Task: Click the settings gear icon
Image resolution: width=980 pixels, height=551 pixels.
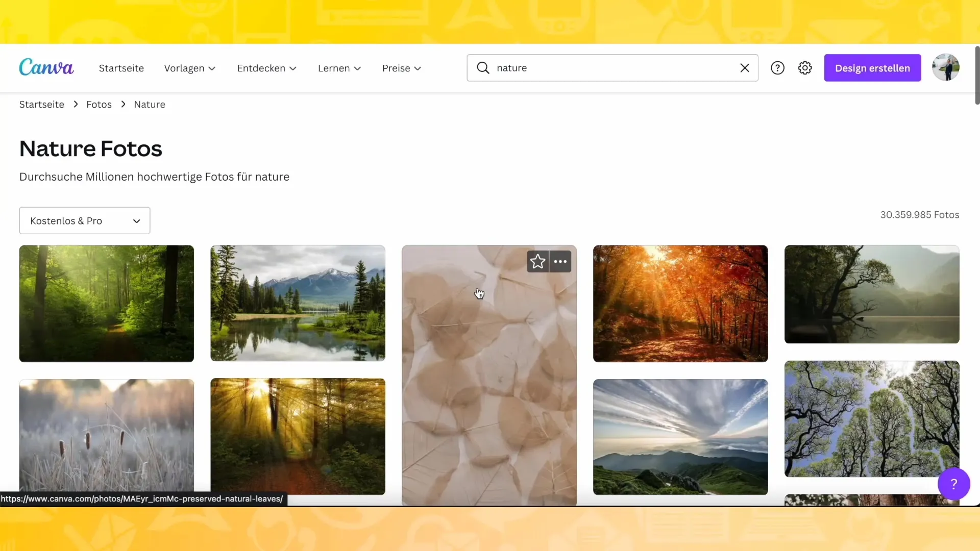Action: [805, 68]
